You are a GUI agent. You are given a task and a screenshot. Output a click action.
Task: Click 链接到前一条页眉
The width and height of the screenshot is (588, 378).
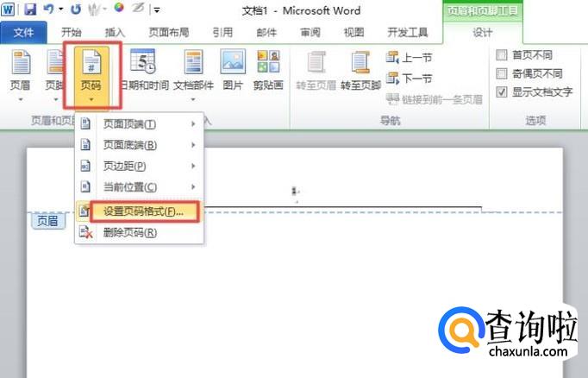point(435,99)
